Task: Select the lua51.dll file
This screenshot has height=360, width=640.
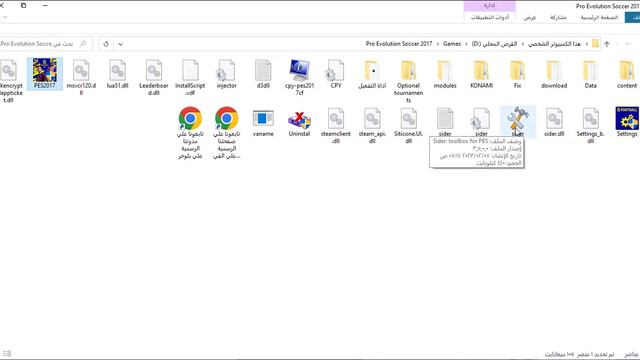Action: point(118,74)
